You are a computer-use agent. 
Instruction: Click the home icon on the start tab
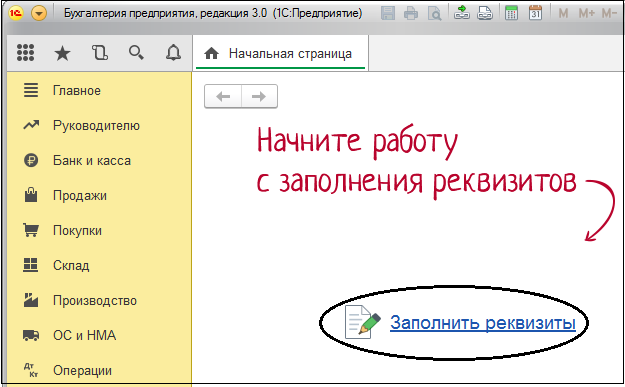click(211, 53)
